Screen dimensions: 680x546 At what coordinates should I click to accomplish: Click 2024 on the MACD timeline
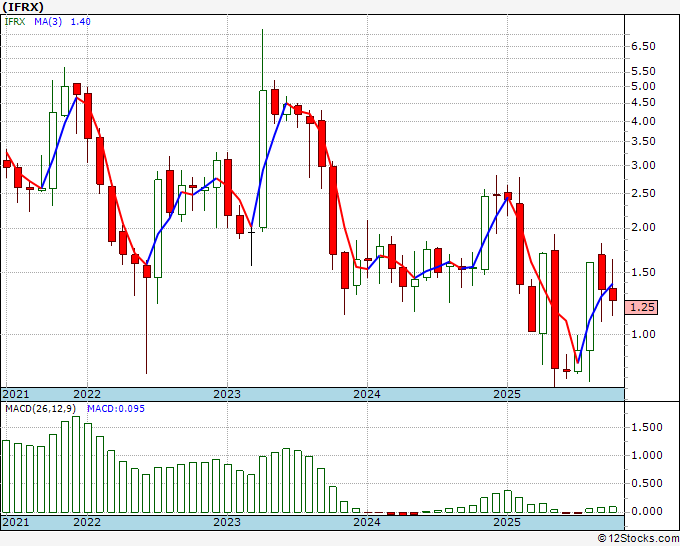[x=367, y=522]
